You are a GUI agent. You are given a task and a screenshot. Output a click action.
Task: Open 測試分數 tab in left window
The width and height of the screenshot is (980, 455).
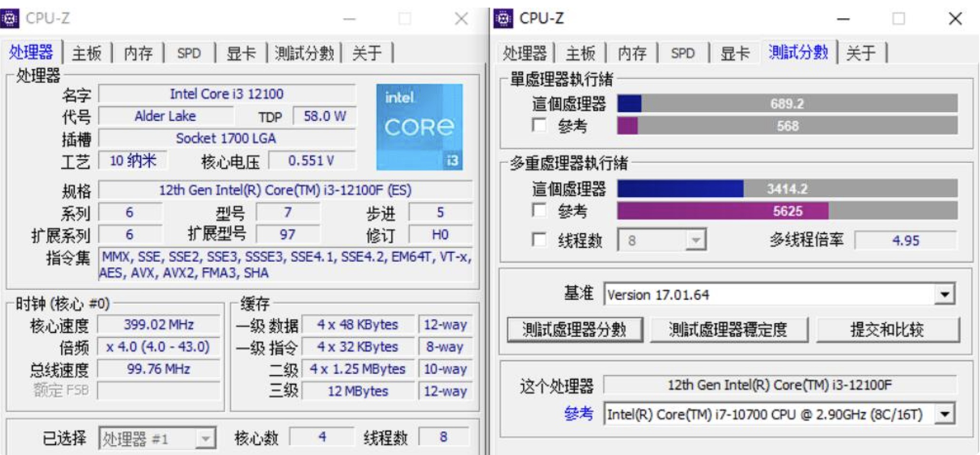click(304, 53)
